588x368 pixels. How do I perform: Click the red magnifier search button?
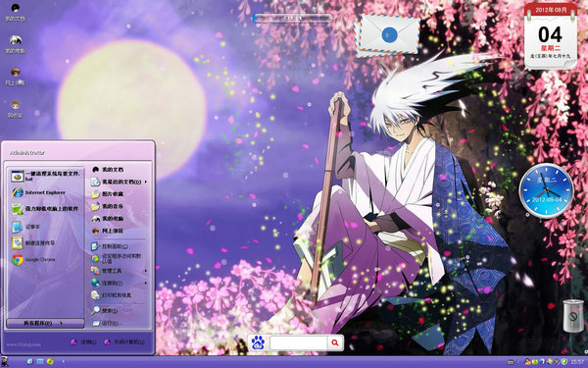coord(335,342)
